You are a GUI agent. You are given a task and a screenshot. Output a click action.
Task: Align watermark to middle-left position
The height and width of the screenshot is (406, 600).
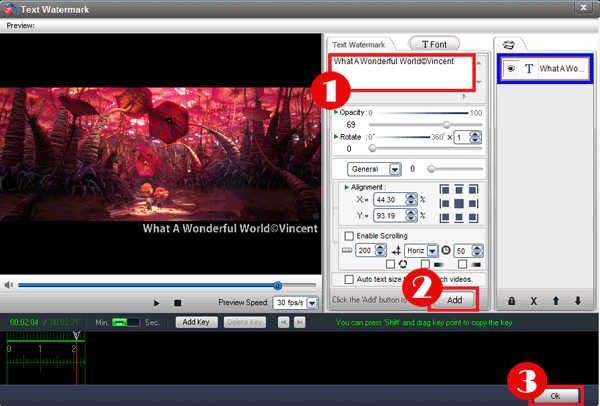[x=444, y=204]
